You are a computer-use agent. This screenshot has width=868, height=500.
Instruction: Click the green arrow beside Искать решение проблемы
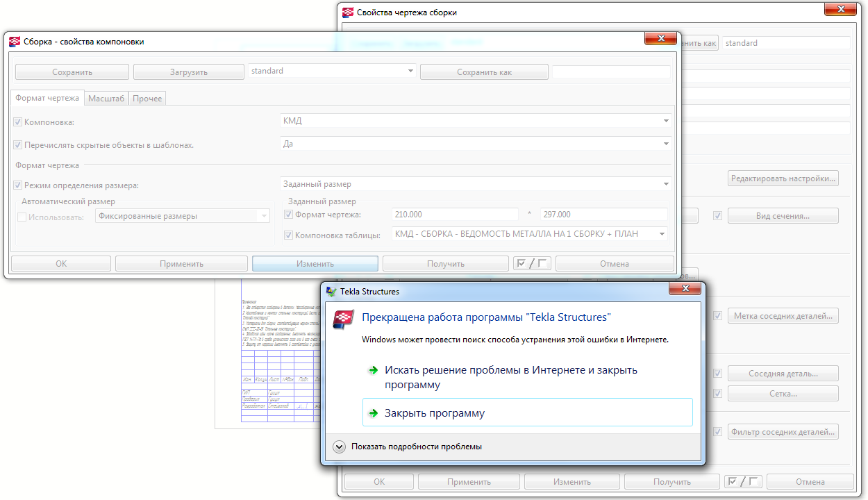(x=374, y=371)
